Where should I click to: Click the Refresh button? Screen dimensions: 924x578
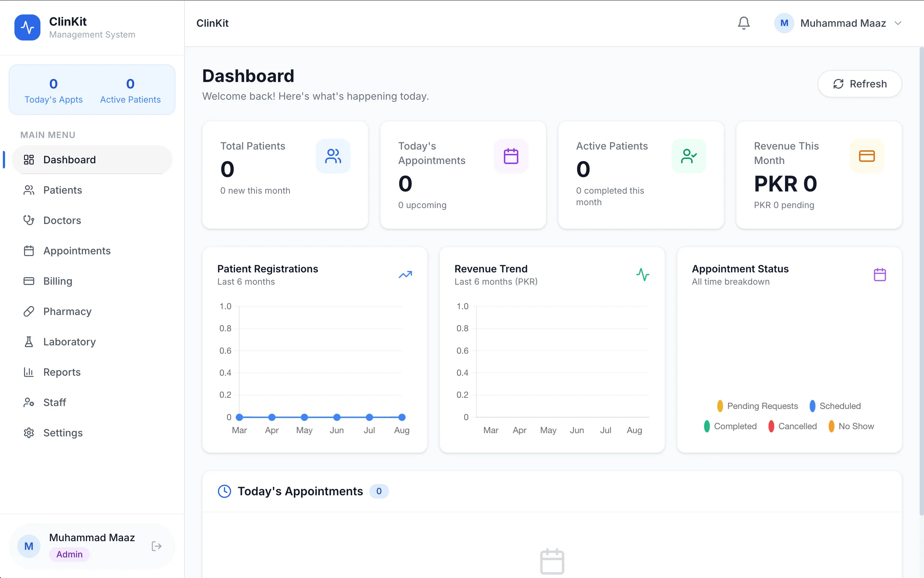coord(859,84)
